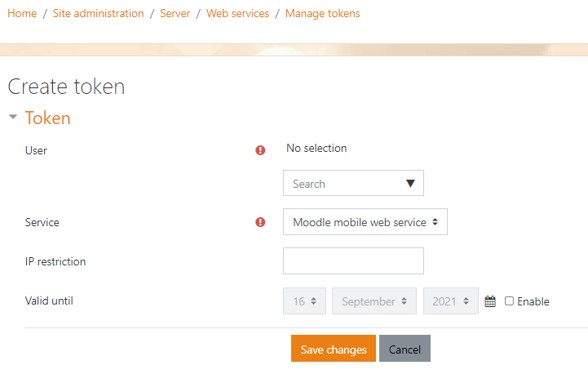Open Web services breadcrumb link

click(238, 14)
